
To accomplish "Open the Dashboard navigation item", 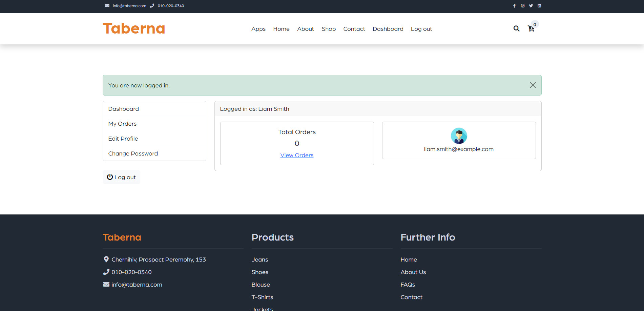I will 388,29.
